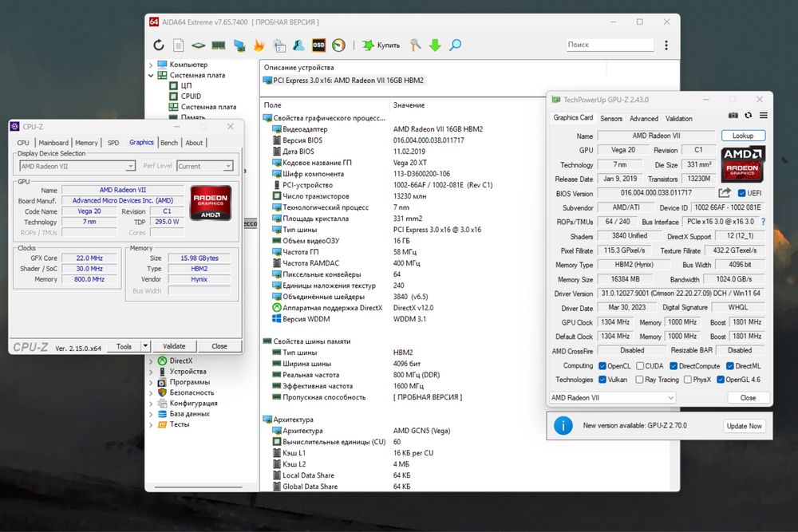798x532 pixels.
Task: Open AIDA64 three-dot menu
Action: coord(666,45)
